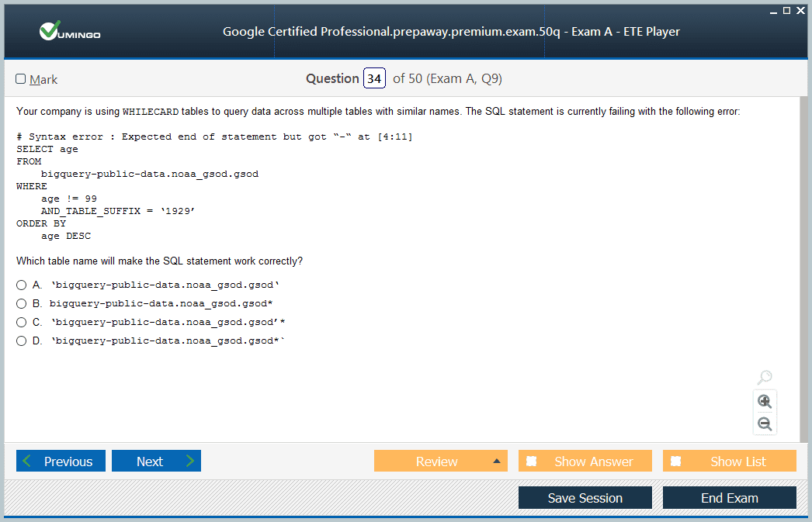Click the zoom out magnifier icon
Screen dimensions: 812x522
pos(765,423)
